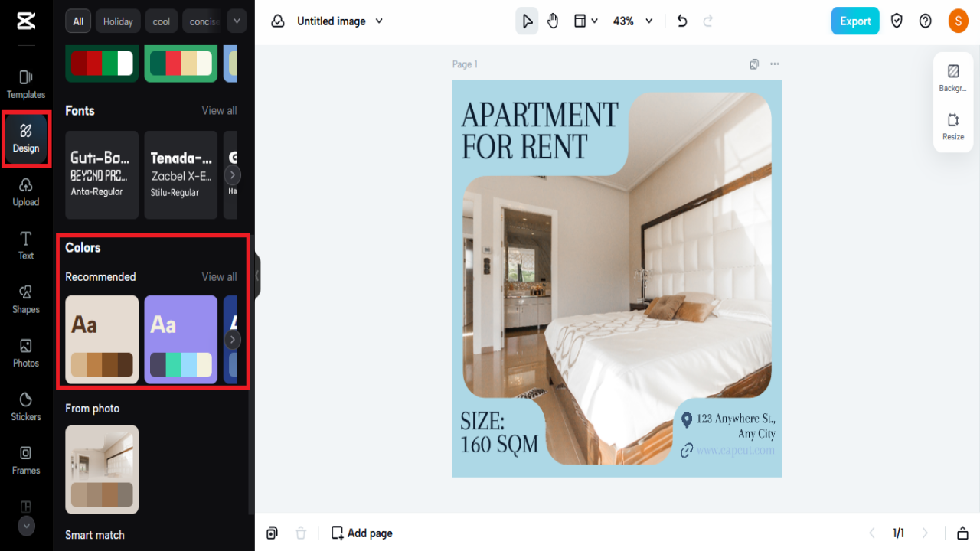
Task: Open the Text panel
Action: (26, 245)
